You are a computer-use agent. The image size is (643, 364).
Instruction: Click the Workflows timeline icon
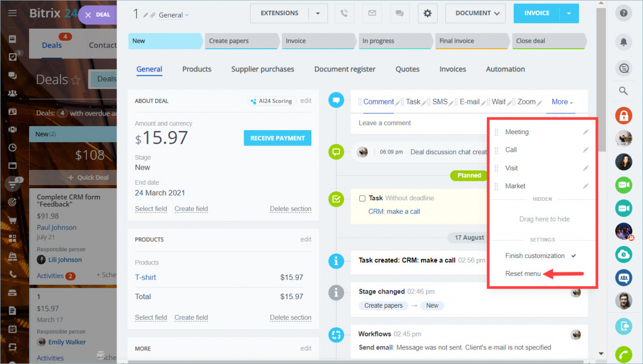(x=336, y=334)
